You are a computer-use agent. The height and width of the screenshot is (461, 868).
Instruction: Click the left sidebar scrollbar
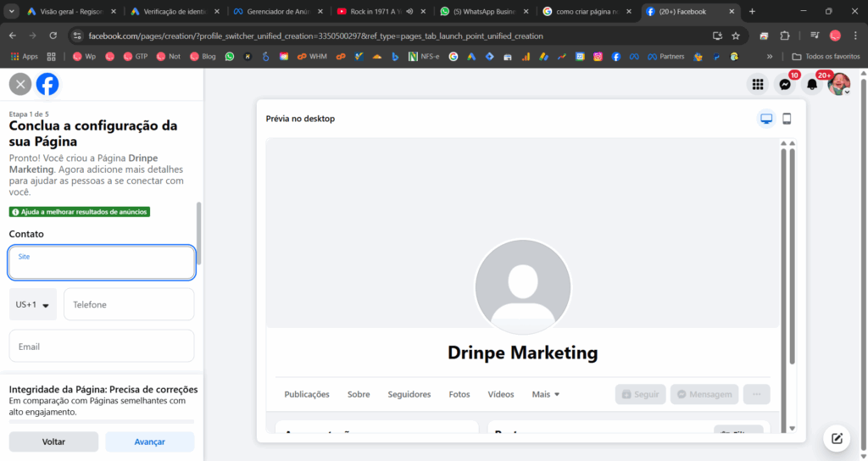pos(198,234)
